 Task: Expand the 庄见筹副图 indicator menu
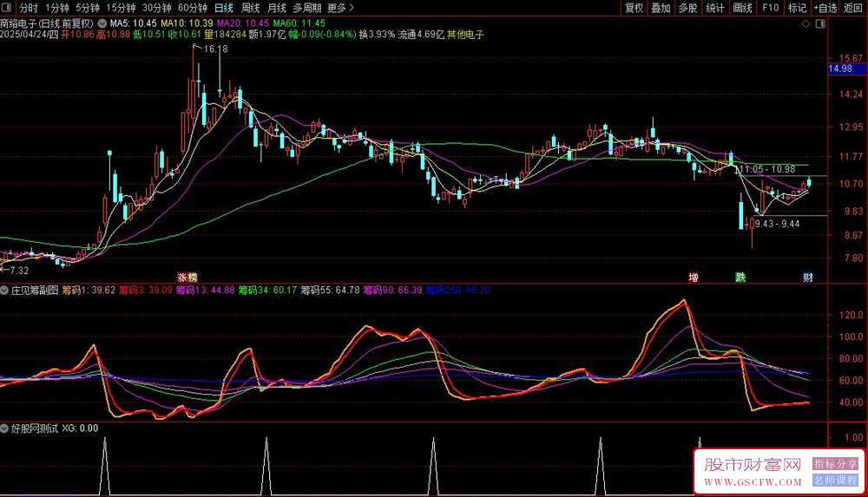click(x=5, y=291)
